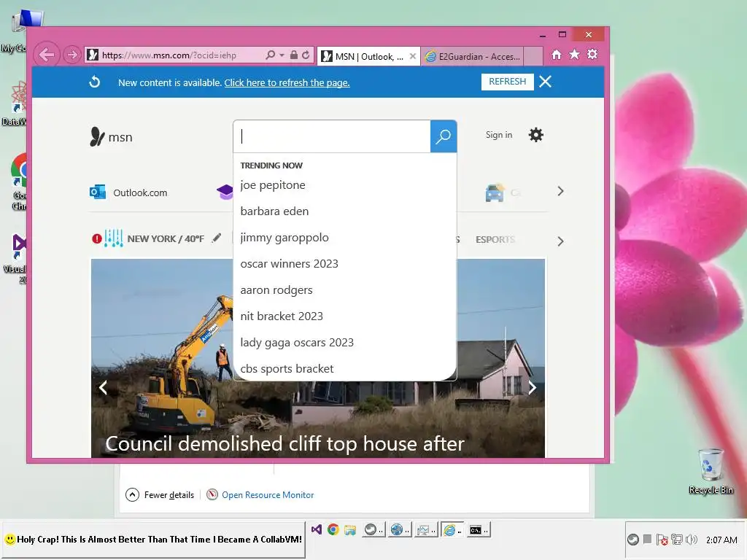Edit the weather location with the pencil icon
The height and width of the screenshot is (560, 747).
217,238
